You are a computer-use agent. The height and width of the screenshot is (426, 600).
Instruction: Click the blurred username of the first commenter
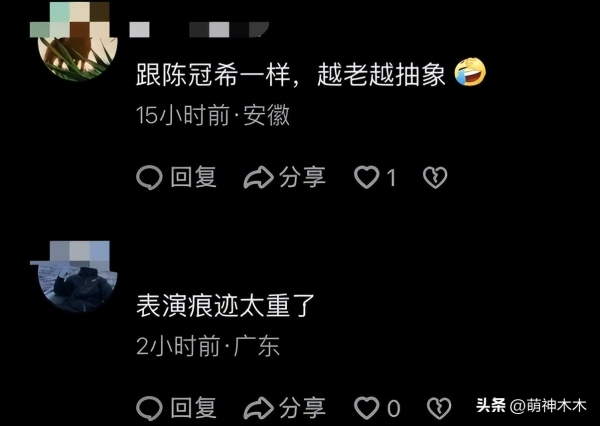click(199, 29)
